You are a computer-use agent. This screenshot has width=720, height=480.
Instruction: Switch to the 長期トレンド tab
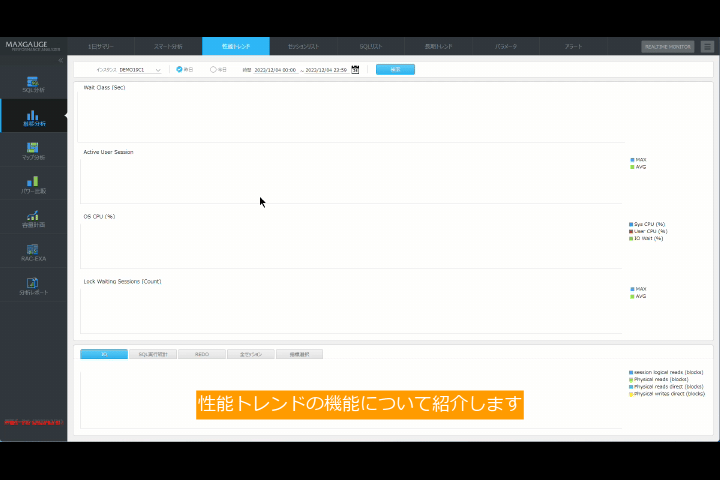(x=439, y=46)
